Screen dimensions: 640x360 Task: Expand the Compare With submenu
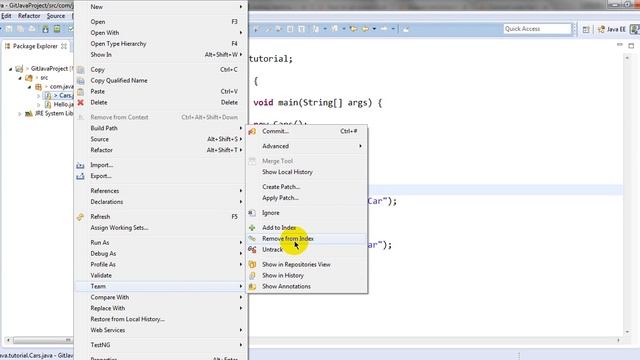point(161,298)
